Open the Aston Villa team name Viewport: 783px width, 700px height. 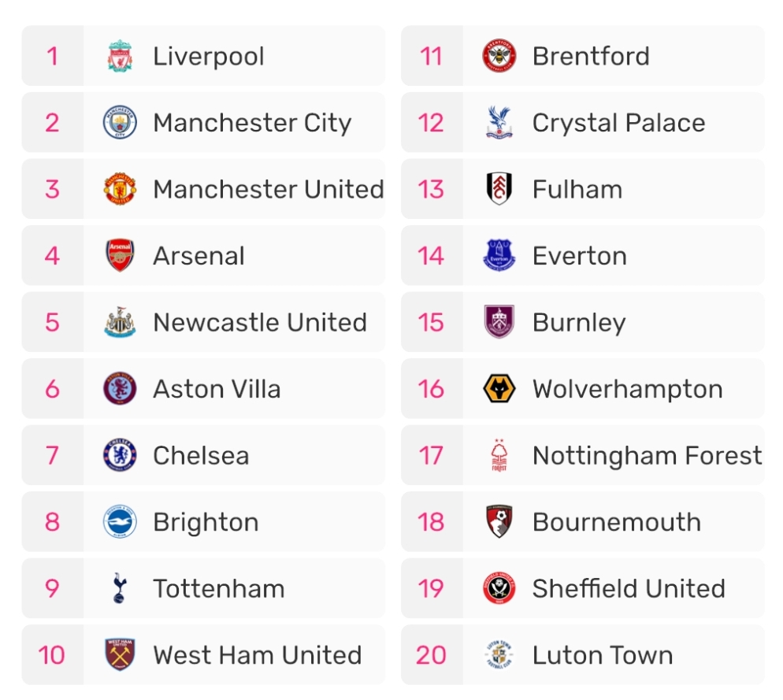(x=217, y=389)
